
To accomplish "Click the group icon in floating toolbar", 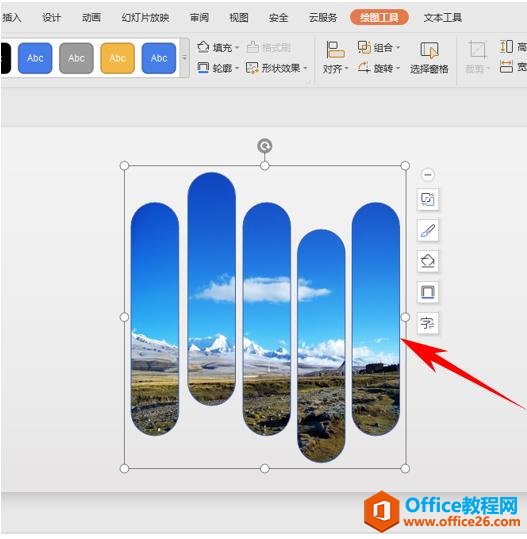I will click(x=428, y=199).
